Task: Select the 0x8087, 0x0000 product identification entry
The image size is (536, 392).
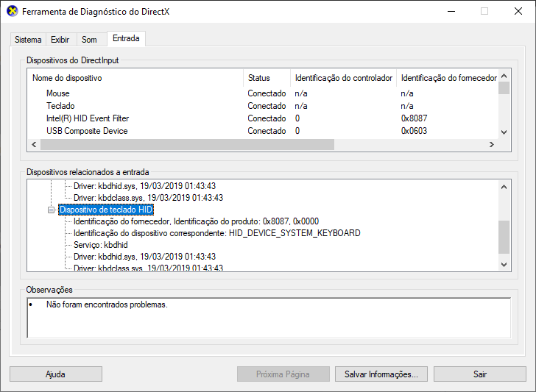Action: click(x=196, y=221)
